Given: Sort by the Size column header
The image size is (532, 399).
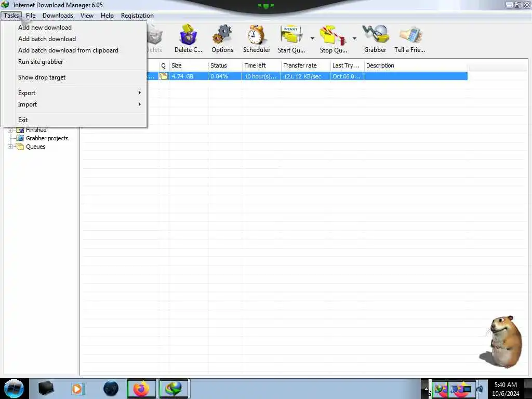Looking at the screenshot, I should (x=188, y=65).
